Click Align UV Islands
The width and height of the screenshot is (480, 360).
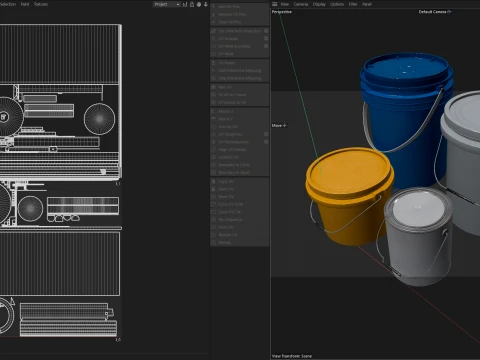[239, 149]
